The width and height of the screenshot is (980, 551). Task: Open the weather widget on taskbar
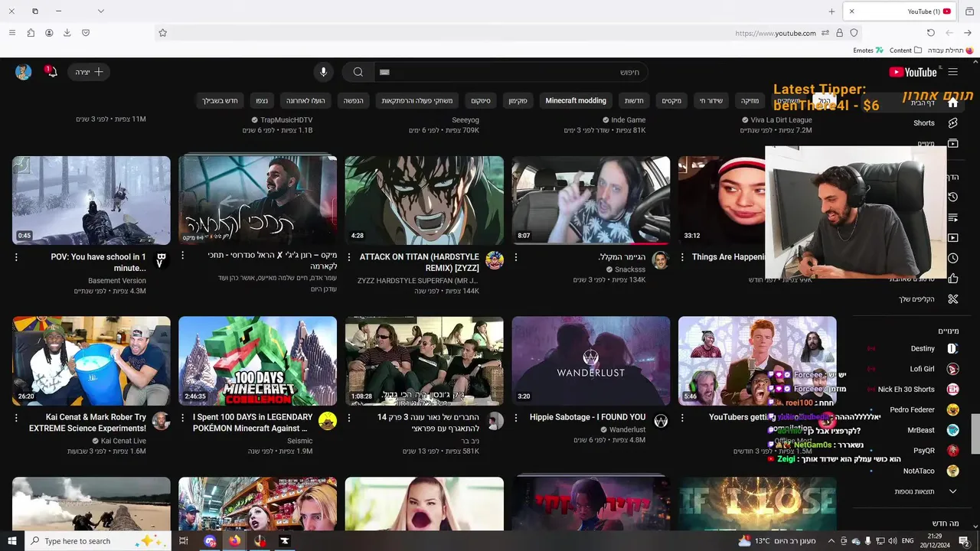777,540
